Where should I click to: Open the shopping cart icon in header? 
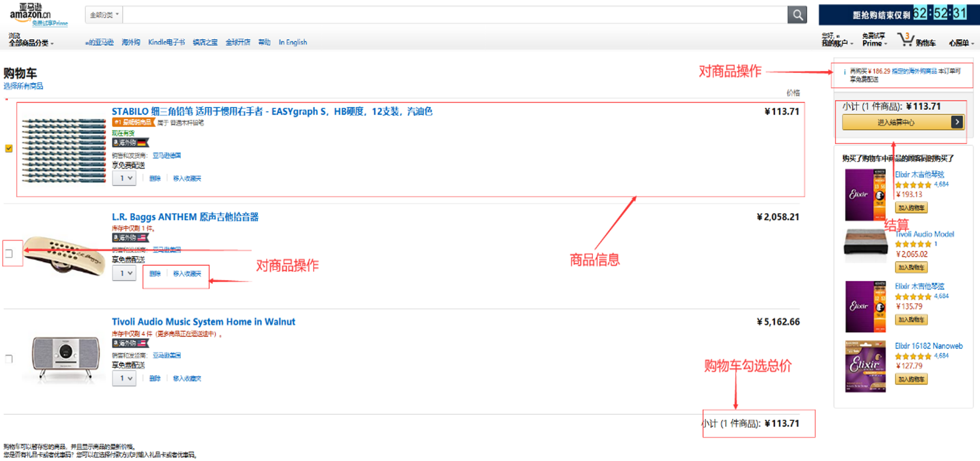(905, 40)
